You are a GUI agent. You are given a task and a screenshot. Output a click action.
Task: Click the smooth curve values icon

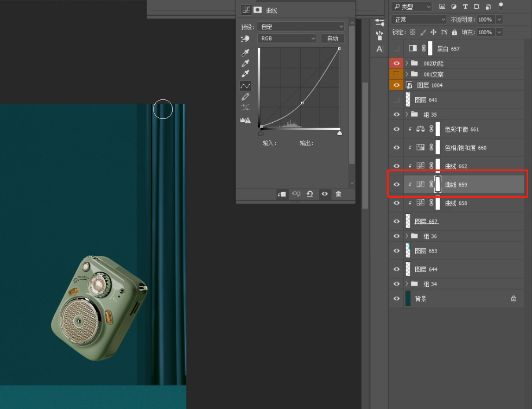pyautogui.click(x=245, y=108)
